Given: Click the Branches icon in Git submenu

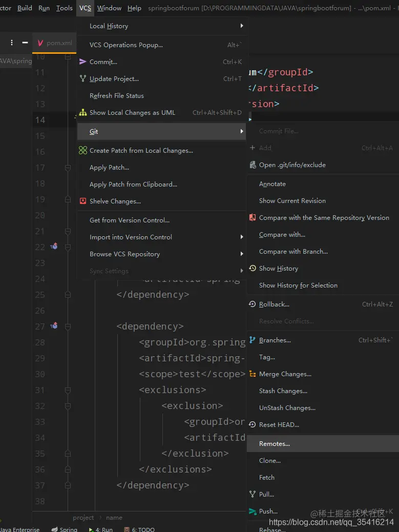Looking at the screenshot, I should (x=252, y=340).
